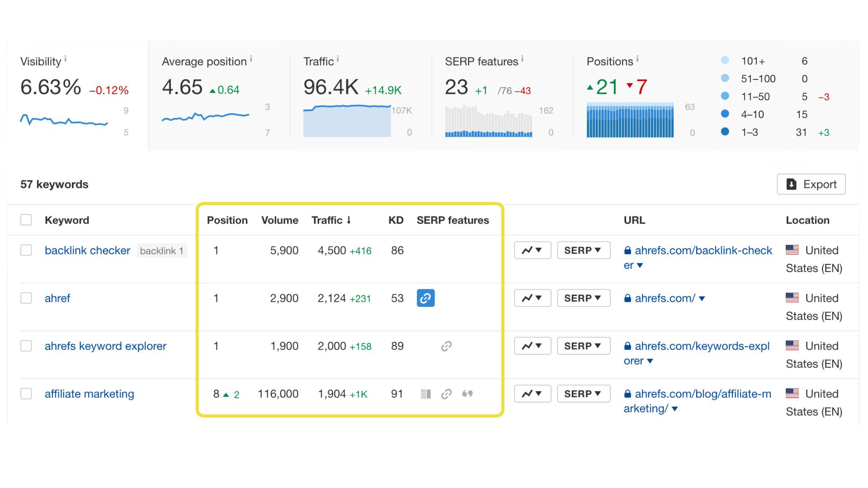This screenshot has width=868, height=488.
Task: Open the backlink checker keyword link
Action: coord(87,250)
